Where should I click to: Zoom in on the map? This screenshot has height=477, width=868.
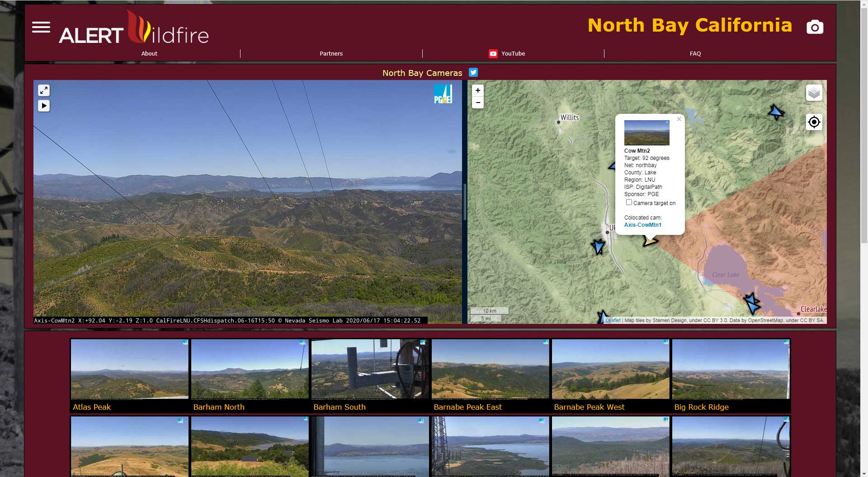click(x=478, y=90)
